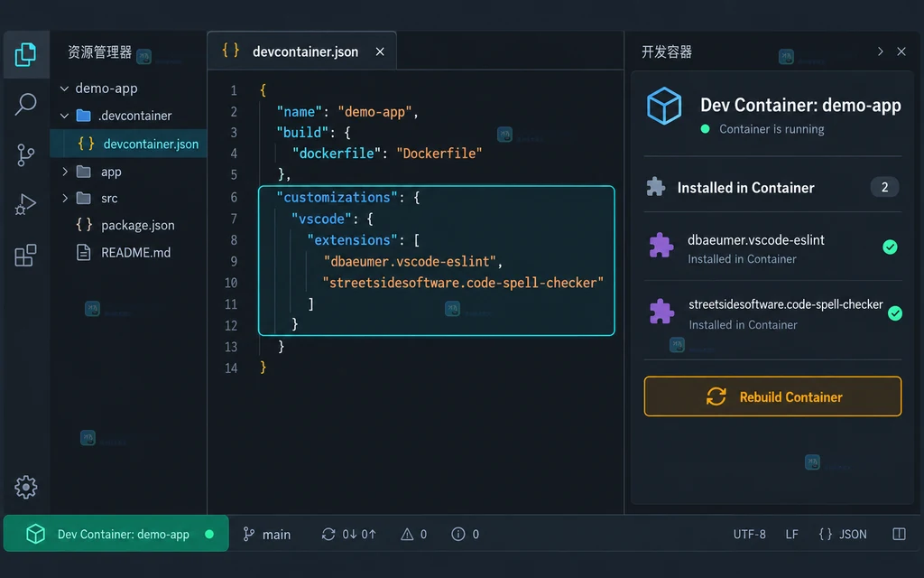Close the devcontainer.json tab

(x=380, y=51)
